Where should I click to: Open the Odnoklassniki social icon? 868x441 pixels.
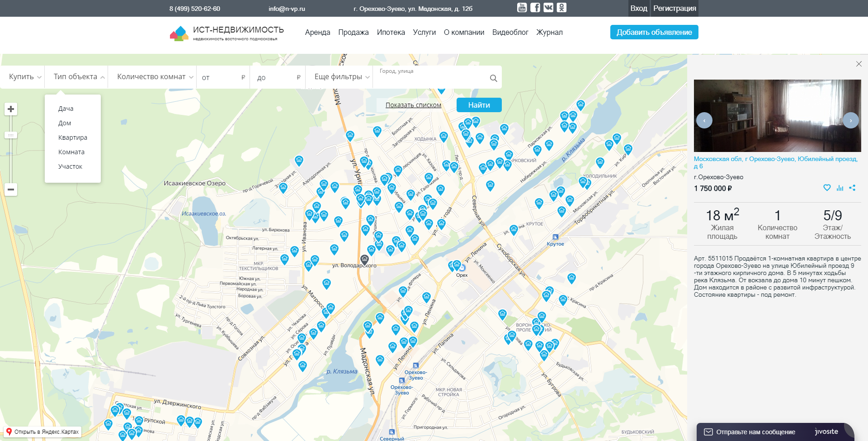[561, 7]
